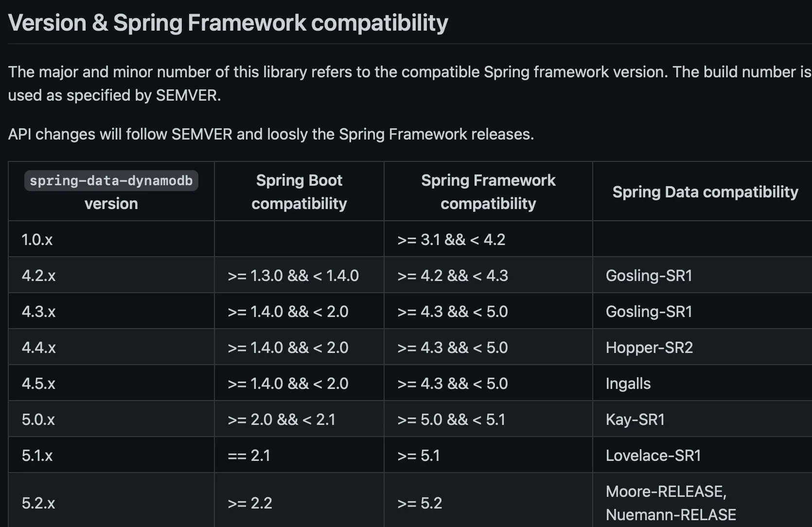The width and height of the screenshot is (812, 527).
Task: Click the spring-data-dynamodb code label in header
Action: [111, 181]
